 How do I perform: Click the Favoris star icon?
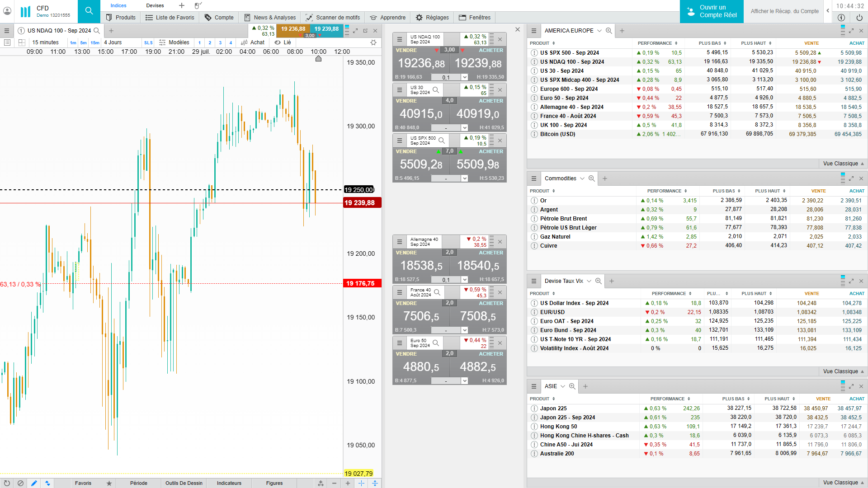(x=109, y=483)
